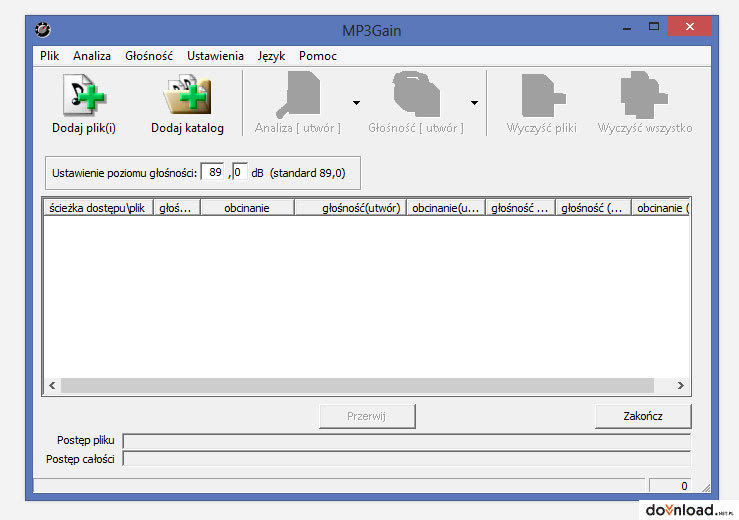Click the Dodaj plik(i) add file icon
Viewport: 739px width, 520px height.
click(84, 96)
